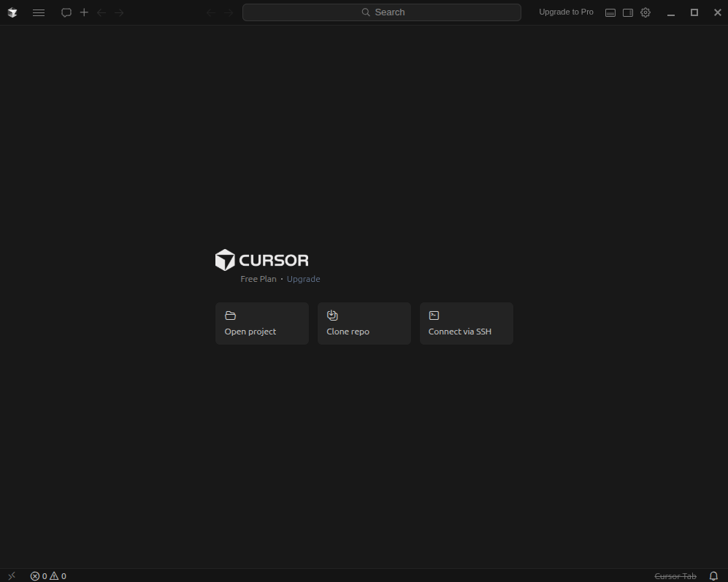The image size is (728, 582).
Task: Click the folder icon on Open project card
Action: [230, 315]
